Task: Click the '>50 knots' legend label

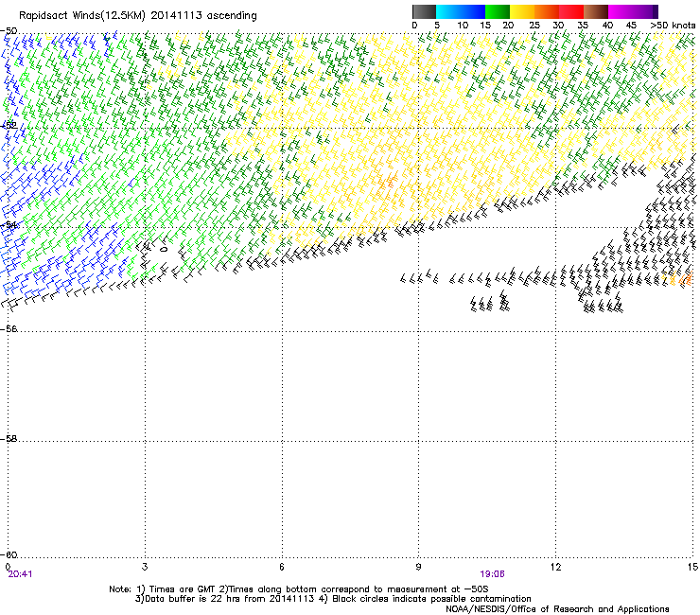Action: click(x=673, y=26)
